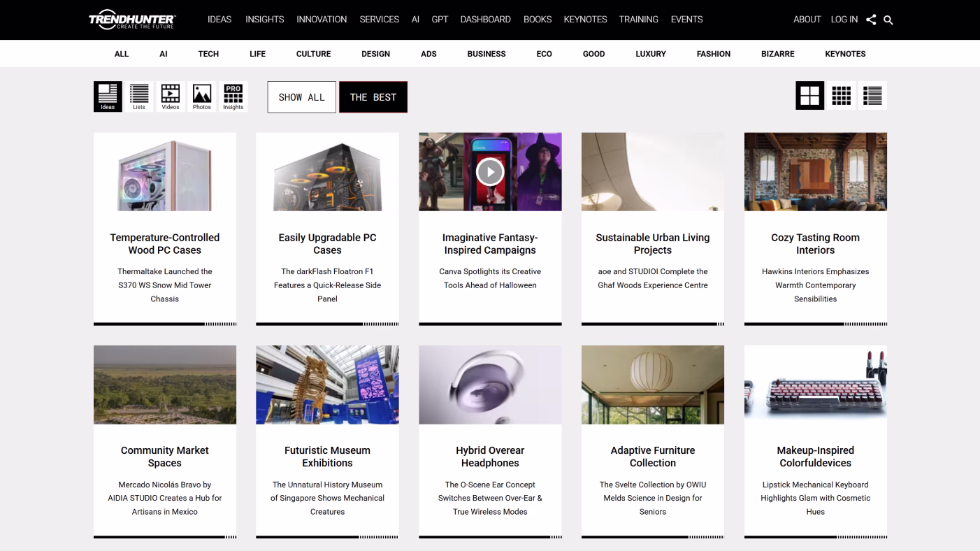The image size is (980, 551).
Task: Open the Hybrid Overear Headphones thumbnail
Action: [x=490, y=385]
